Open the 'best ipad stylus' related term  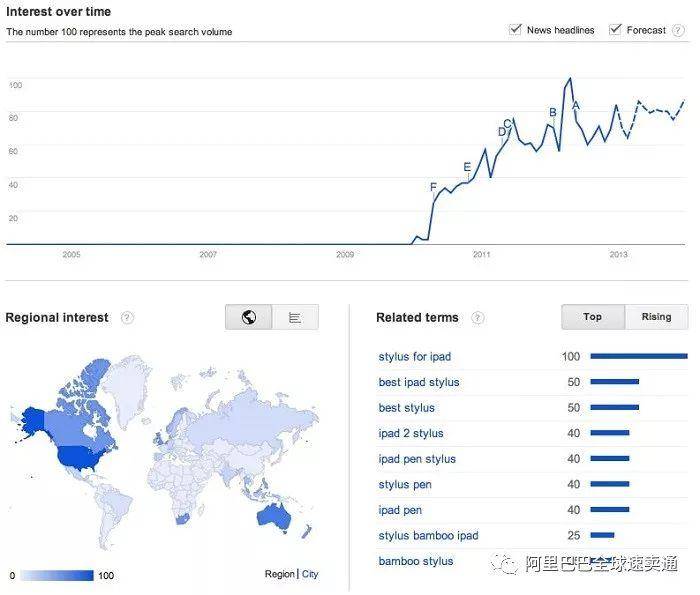(x=419, y=382)
